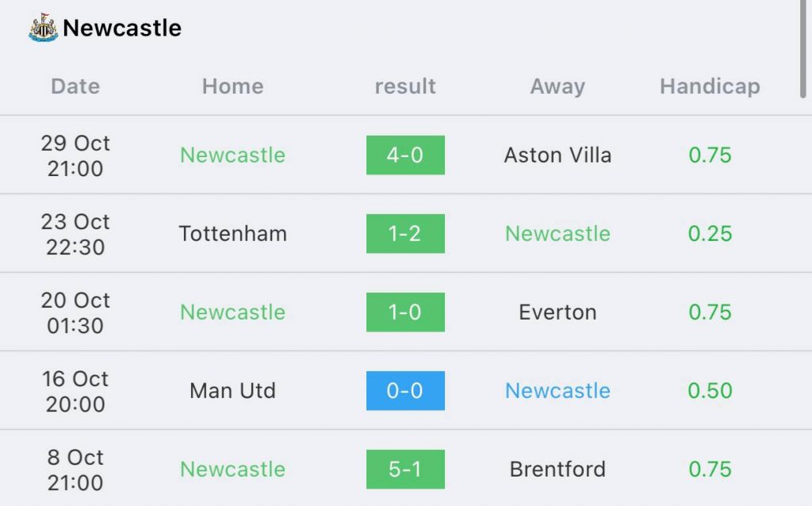Click blue Newcastle in Man Utd row
The image size is (812, 506).
point(557,390)
